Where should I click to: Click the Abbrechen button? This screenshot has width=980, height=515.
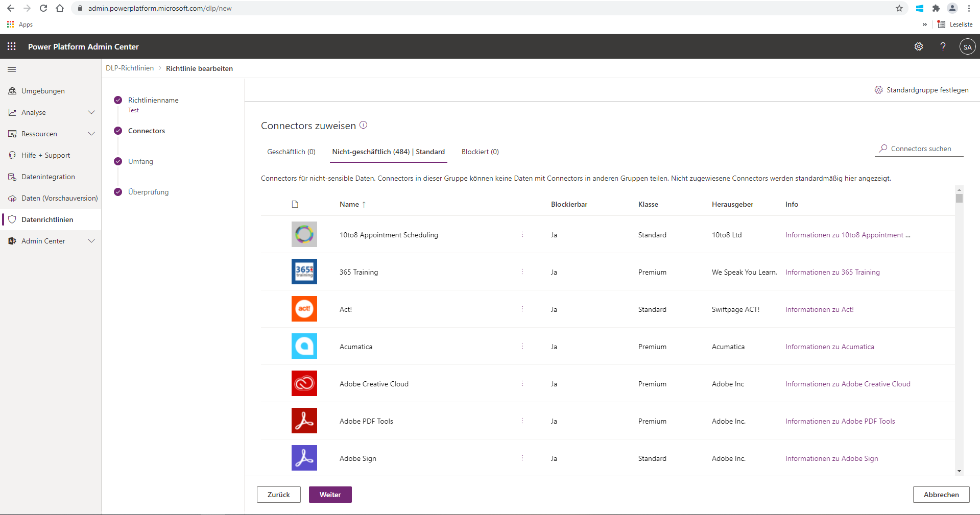[x=941, y=495]
